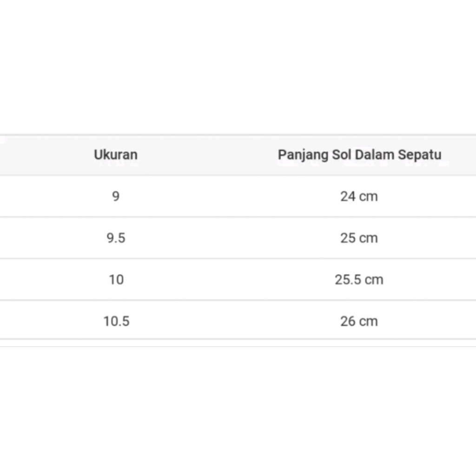This screenshot has width=476, height=476.
Task: Click the 24 cm insole length cell
Action: [x=359, y=196]
